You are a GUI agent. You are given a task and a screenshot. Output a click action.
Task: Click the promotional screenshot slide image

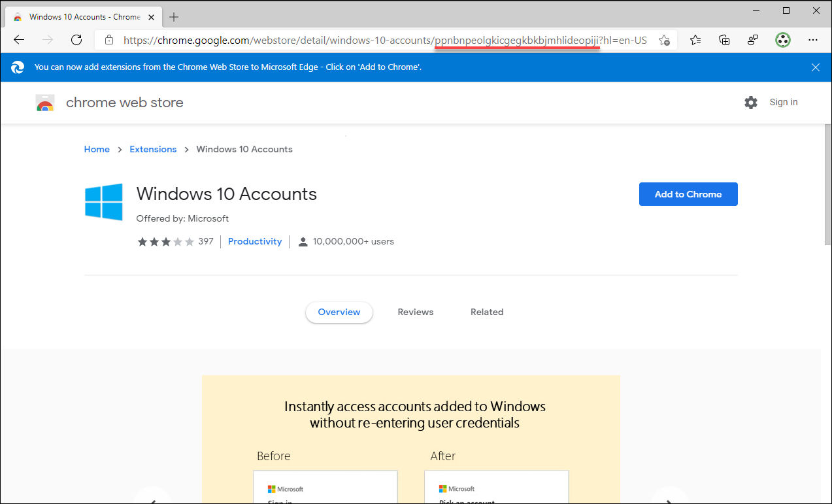[410, 439]
